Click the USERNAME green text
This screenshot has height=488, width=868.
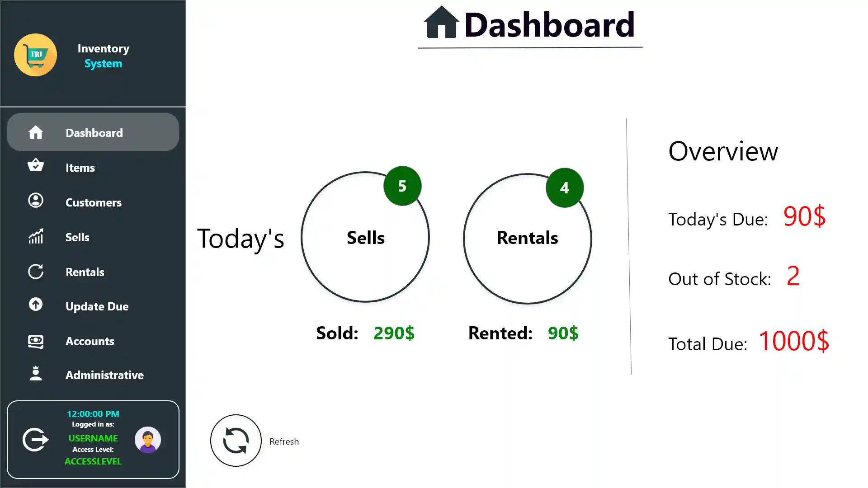[x=93, y=438]
